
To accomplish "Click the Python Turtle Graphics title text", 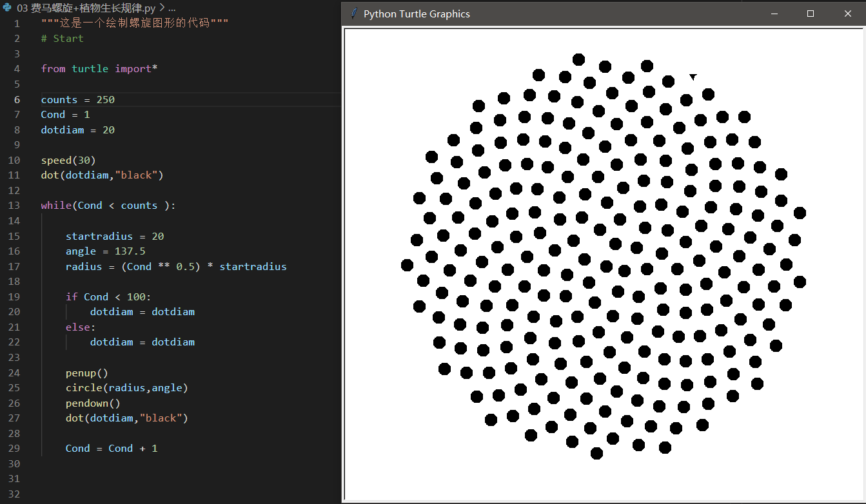I will pyautogui.click(x=417, y=14).
